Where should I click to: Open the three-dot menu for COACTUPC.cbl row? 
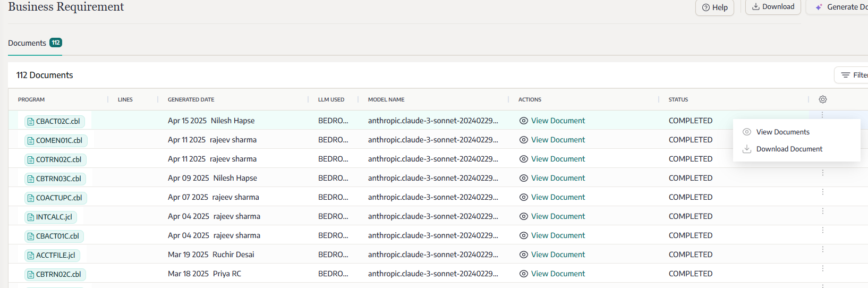823,192
